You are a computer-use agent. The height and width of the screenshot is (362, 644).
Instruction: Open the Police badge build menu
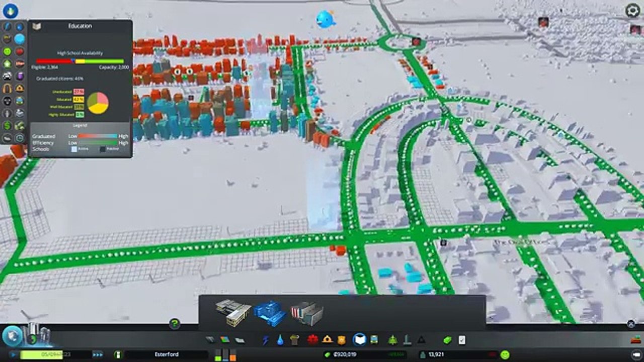click(342, 340)
